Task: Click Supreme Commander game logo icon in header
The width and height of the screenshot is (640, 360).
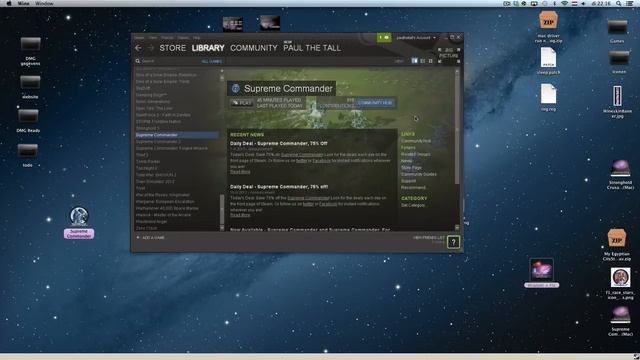Action: pyautogui.click(x=236, y=89)
